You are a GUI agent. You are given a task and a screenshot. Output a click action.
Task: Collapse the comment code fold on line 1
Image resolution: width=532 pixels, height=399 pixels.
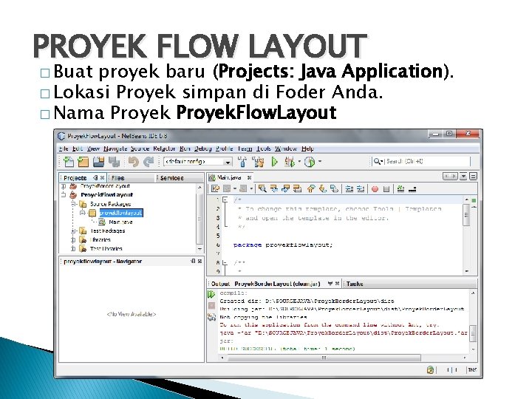pos(225,199)
